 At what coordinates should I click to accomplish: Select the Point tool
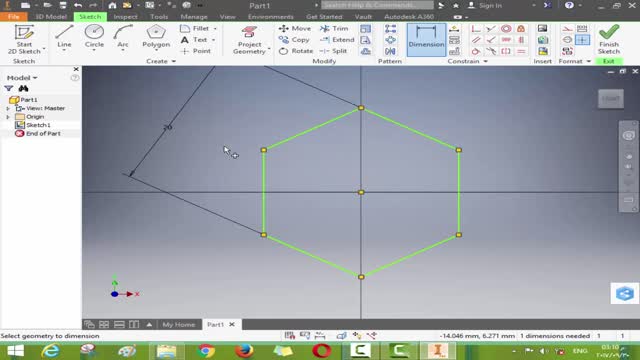196,51
